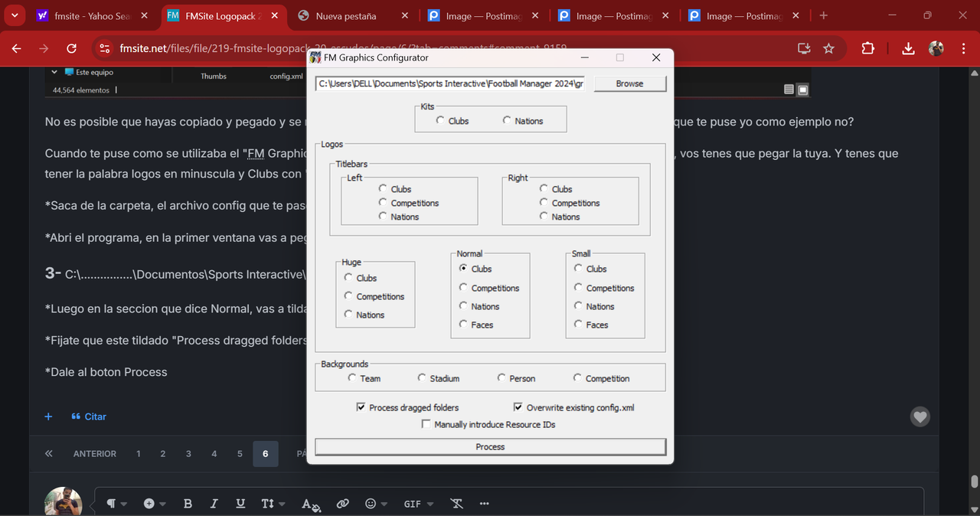Open the insert plus dropdown in editor
This screenshot has height=516, width=980.
tap(155, 504)
